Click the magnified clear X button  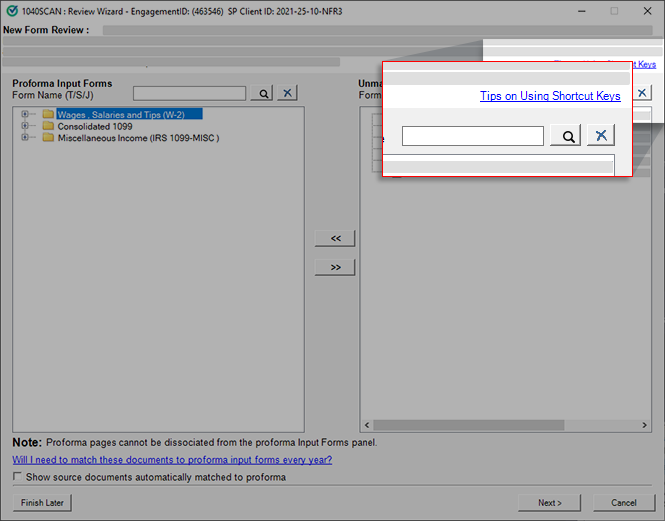click(x=601, y=135)
